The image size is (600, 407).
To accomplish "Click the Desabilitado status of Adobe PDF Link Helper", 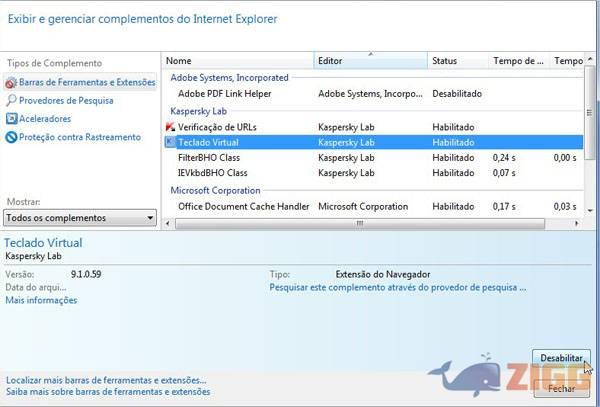I will coord(457,94).
